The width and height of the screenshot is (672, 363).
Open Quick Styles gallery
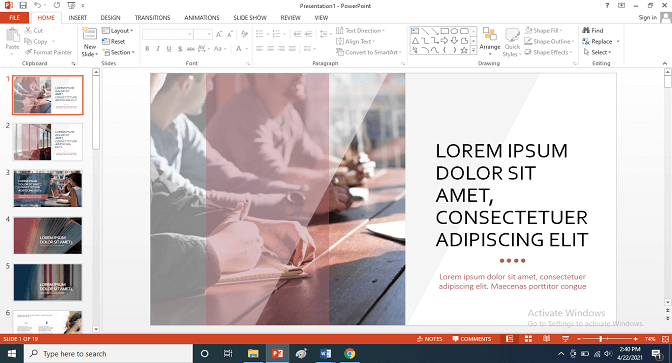[512, 42]
